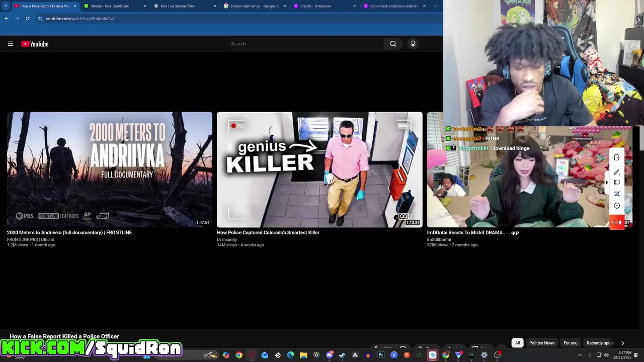Screen dimensions: 644x362
Task: Close the Credits - Streamrun tab
Action: pos(354,6)
